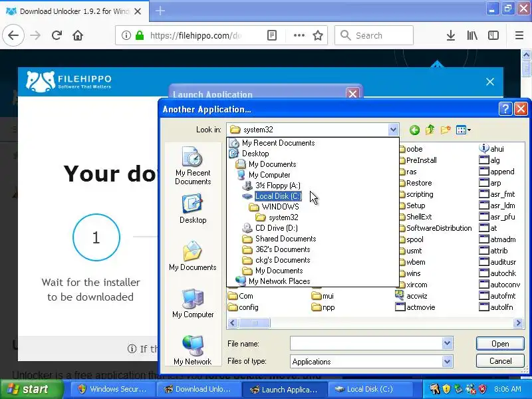Viewport: 532px width, 399px height.
Task: Open the Views menu icon in the dialog
Action: 463,130
